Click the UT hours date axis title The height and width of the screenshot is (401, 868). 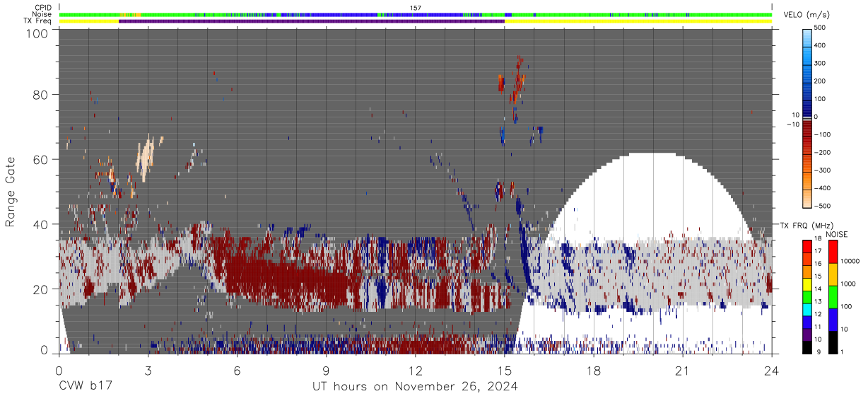coord(416,387)
